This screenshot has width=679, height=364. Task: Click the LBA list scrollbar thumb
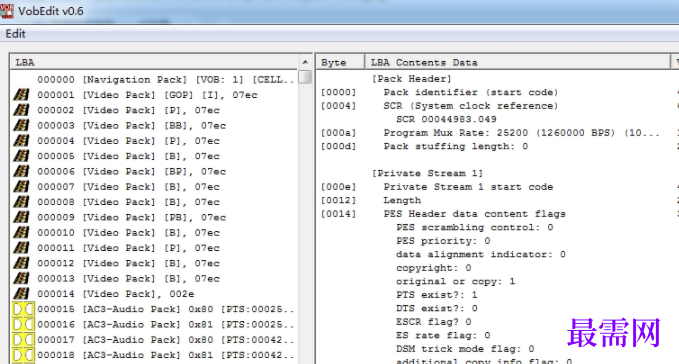305,77
